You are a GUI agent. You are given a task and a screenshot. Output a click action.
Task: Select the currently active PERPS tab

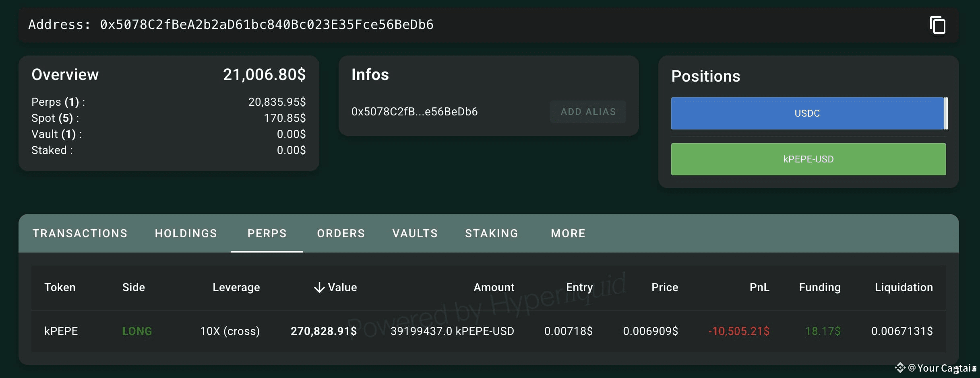pyautogui.click(x=267, y=233)
